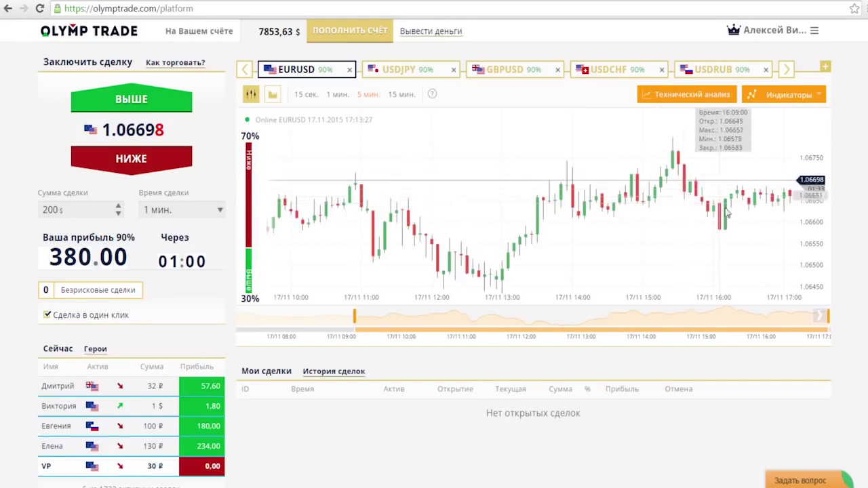This screenshot has width=868, height=488.
Task: Click the Виктория trader row
Action: 132,406
